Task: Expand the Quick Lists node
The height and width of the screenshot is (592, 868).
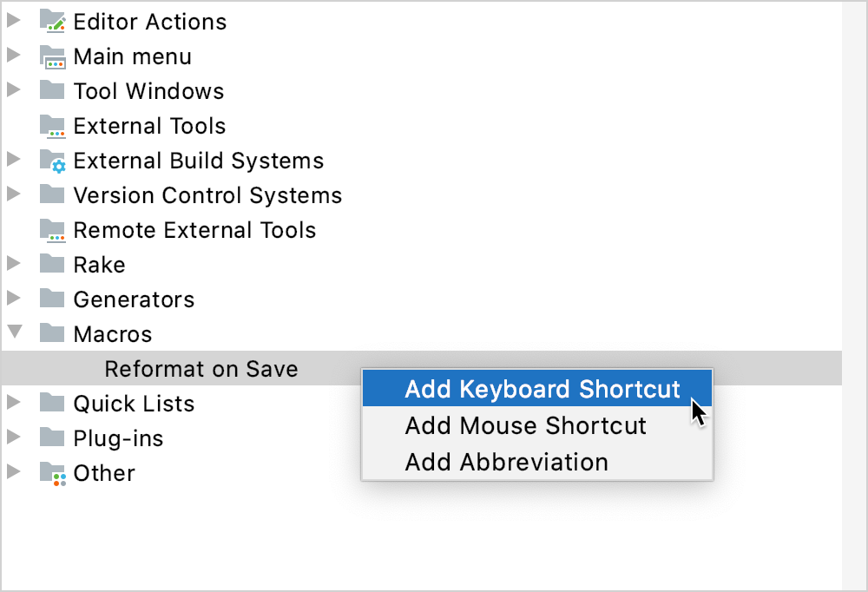Action: (x=14, y=404)
